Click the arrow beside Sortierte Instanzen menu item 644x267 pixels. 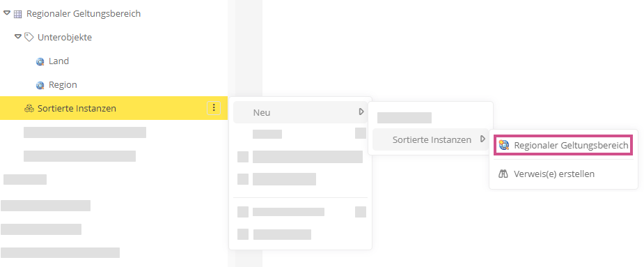point(483,139)
